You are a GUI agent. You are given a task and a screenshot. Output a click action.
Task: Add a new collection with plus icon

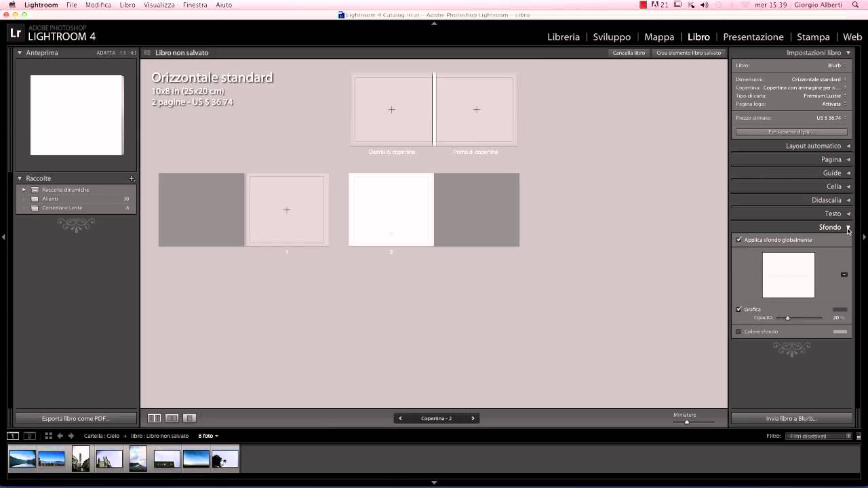pos(132,179)
